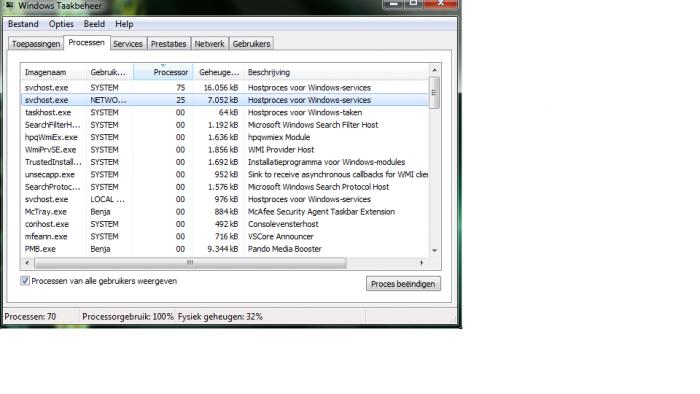Click McAfee Security Agent Taskbar Extension description
The image size is (700, 394).
click(x=321, y=212)
